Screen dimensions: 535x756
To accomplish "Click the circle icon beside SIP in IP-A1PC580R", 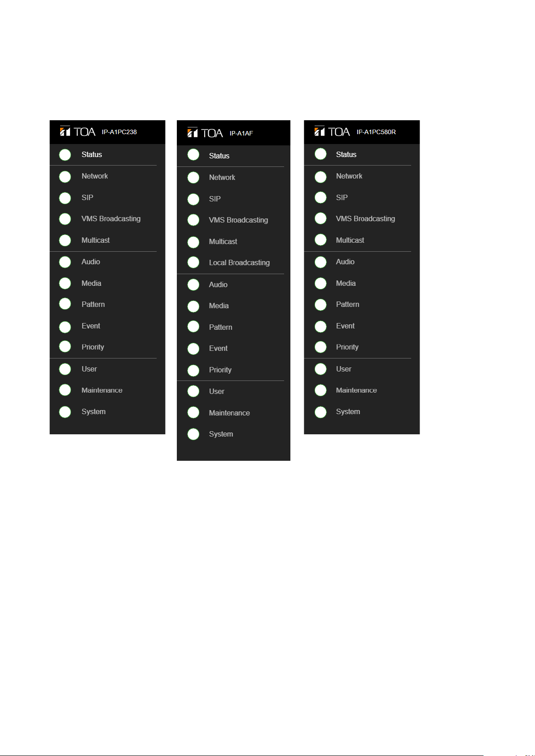I will point(320,198).
